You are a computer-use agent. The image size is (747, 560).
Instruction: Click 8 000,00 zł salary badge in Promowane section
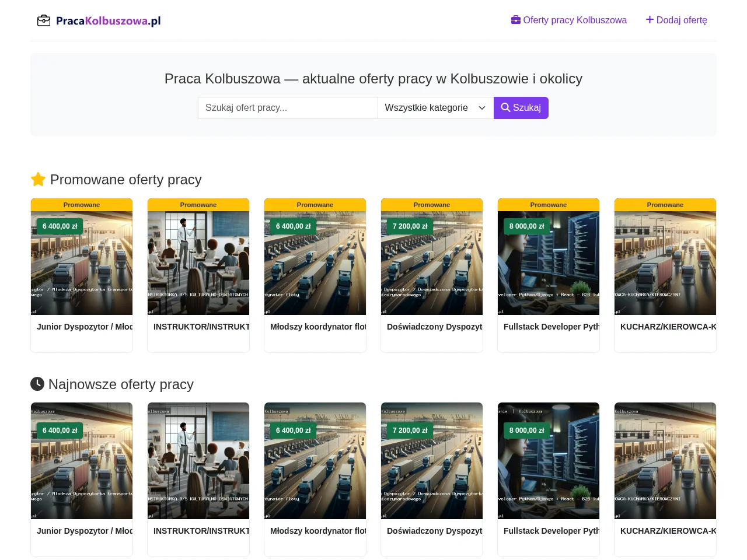(x=526, y=226)
